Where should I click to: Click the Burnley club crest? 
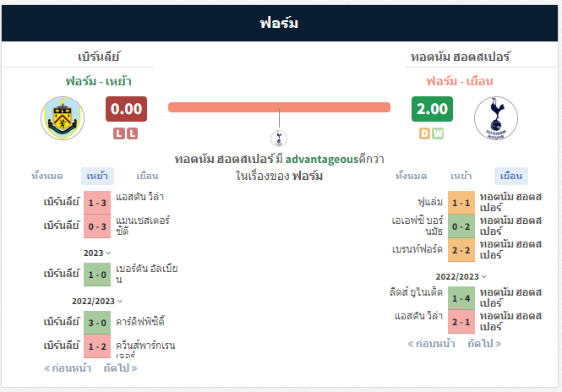63,118
